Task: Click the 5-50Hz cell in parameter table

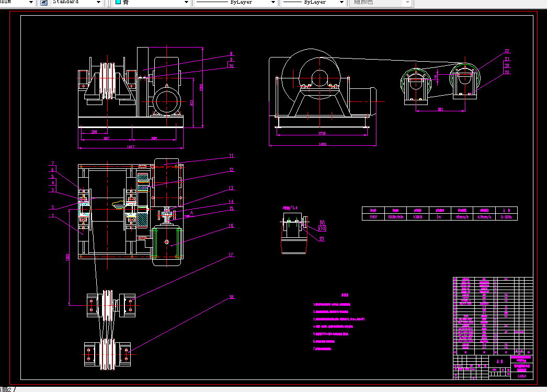Action: 506,217
